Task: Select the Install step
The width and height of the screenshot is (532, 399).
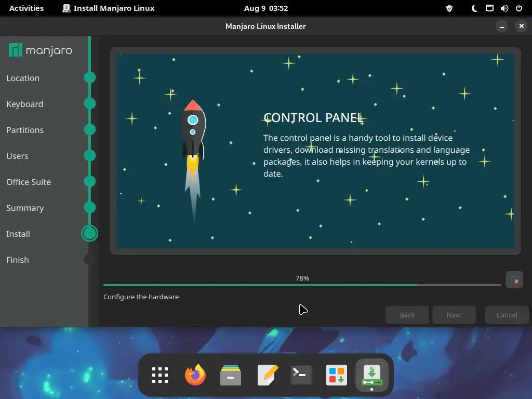Action: click(18, 234)
